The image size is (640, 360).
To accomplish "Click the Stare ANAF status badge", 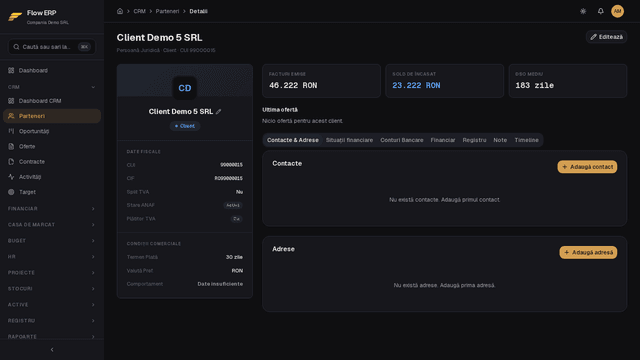I will click(x=233, y=205).
